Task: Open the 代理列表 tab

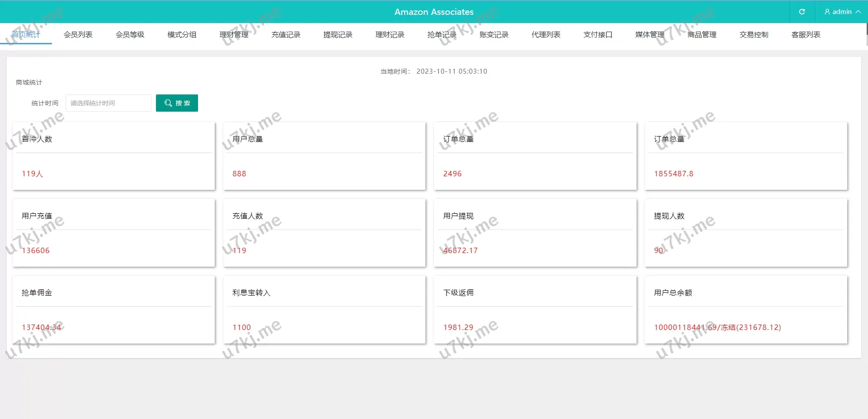Action: pyautogui.click(x=546, y=35)
